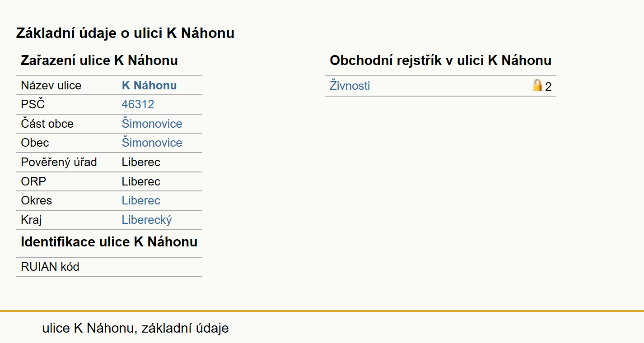Image resolution: width=644 pixels, height=343 pixels.
Task: Open postal code 46312 link
Action: click(138, 104)
